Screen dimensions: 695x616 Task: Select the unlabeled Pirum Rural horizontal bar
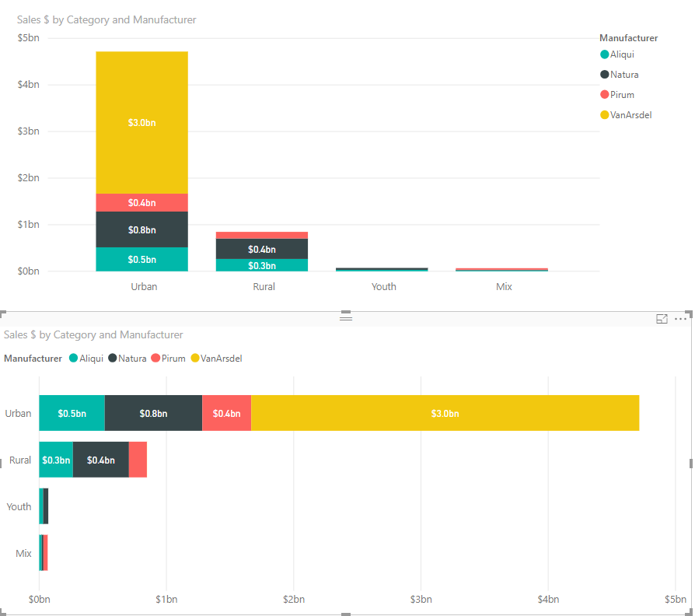click(138, 460)
